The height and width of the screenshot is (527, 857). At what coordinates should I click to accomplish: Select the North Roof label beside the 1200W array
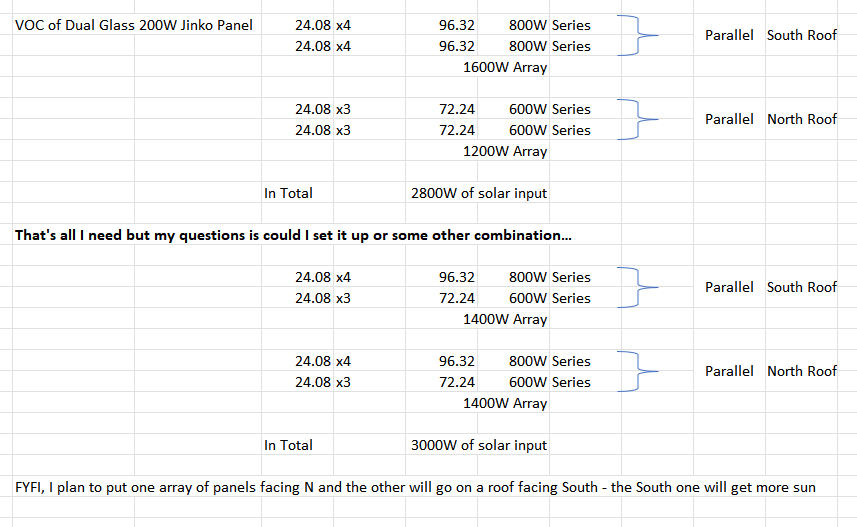coord(801,119)
